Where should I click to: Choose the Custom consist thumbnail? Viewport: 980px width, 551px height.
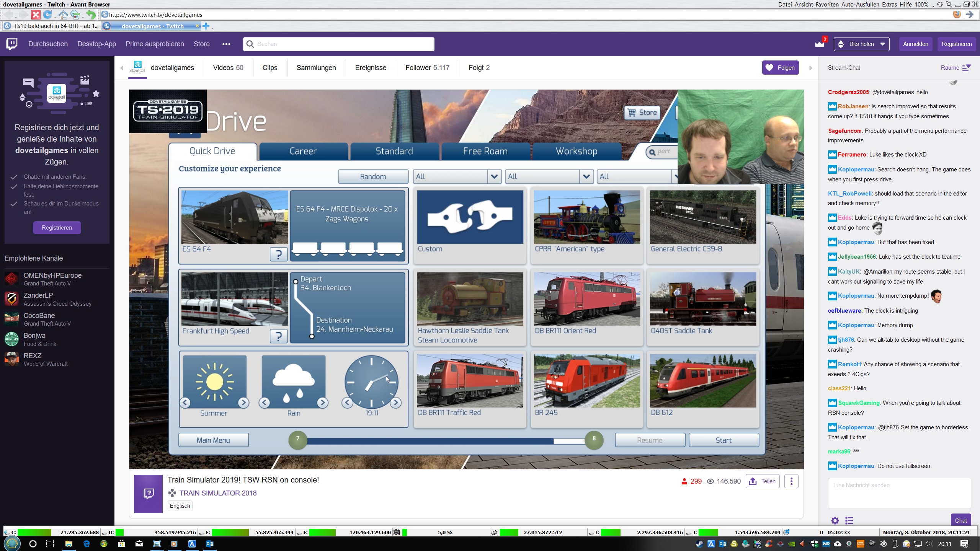[470, 217]
